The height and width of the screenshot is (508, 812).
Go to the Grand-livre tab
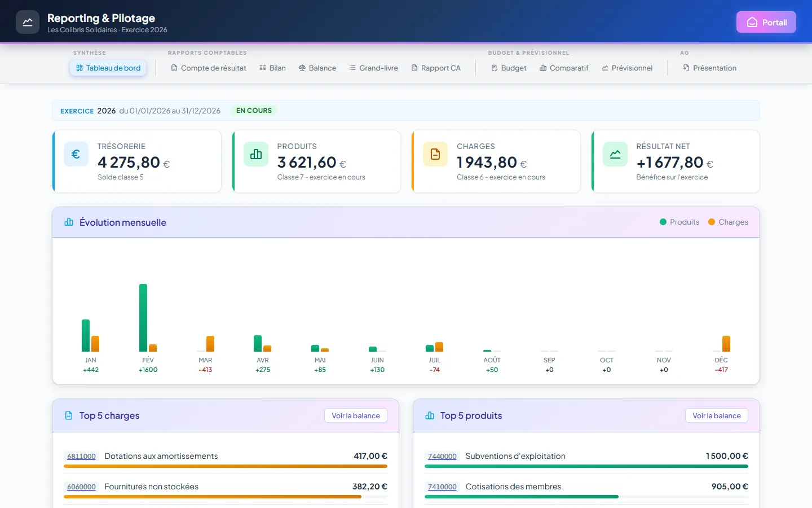(373, 68)
